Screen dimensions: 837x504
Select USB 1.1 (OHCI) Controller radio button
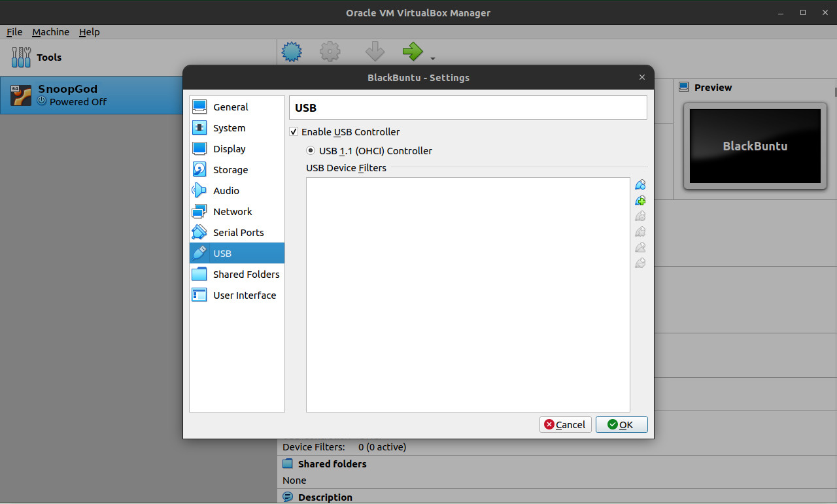[x=311, y=151]
